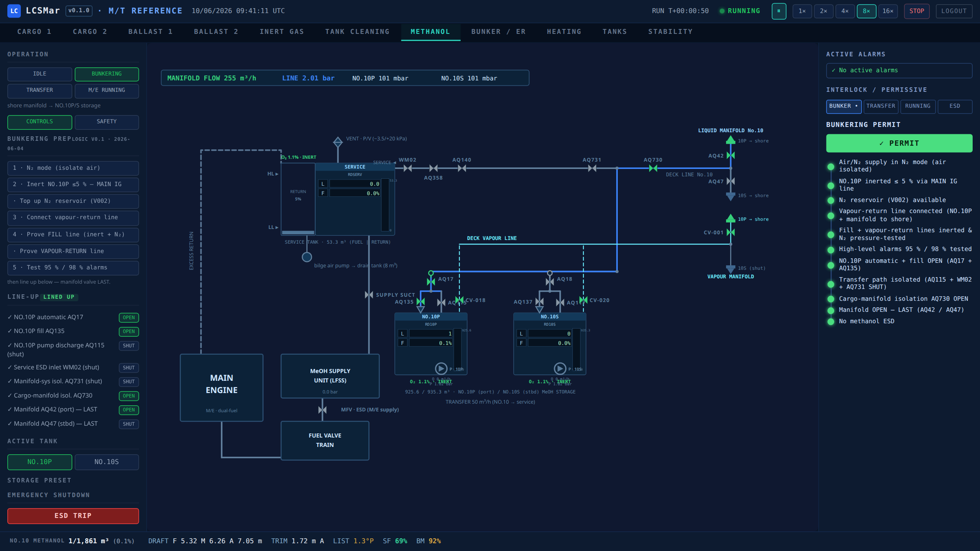Toggle Service ESD inlet WM02 SHUT state
Screen dimensions: 980x551
[x=129, y=368]
